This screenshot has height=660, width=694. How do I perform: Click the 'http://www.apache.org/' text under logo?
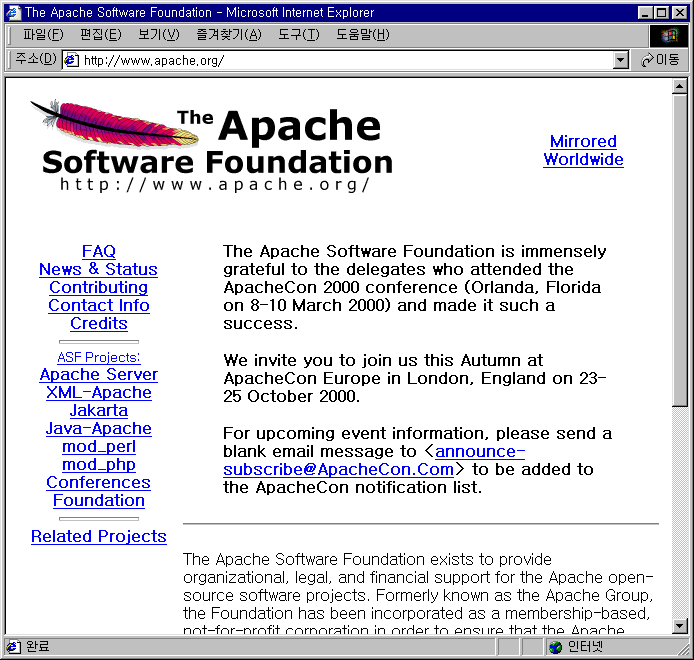215,185
